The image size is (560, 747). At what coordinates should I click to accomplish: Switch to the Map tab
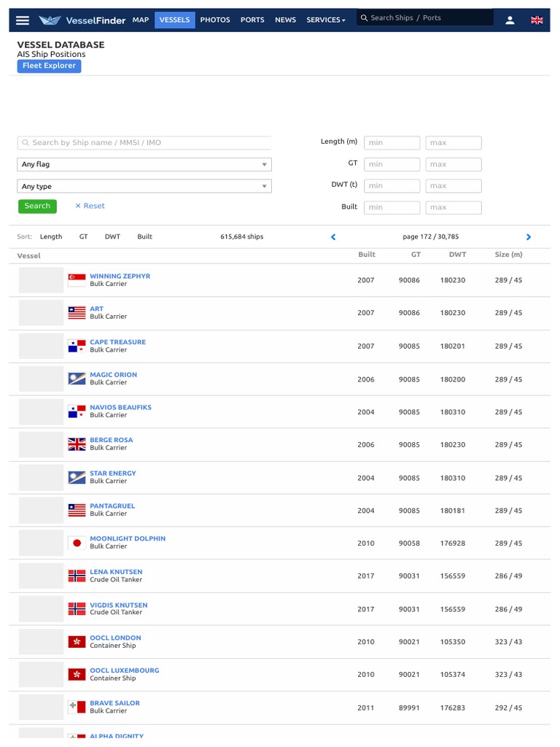tap(141, 20)
